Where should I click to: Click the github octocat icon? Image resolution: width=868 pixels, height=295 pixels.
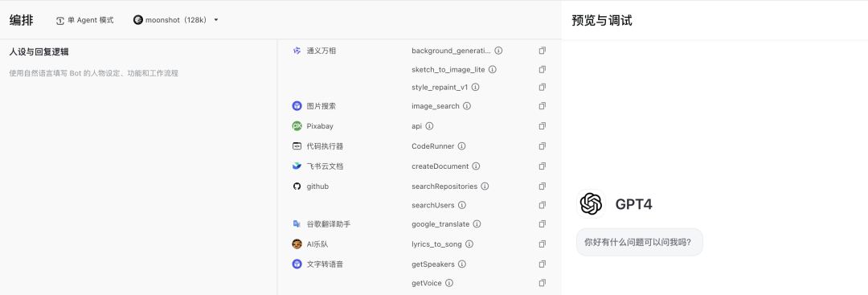[297, 186]
